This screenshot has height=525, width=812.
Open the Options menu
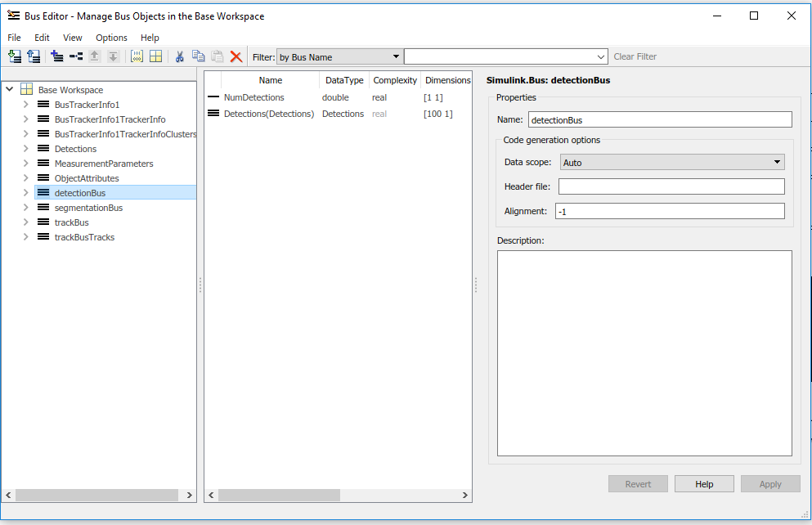[111, 38]
